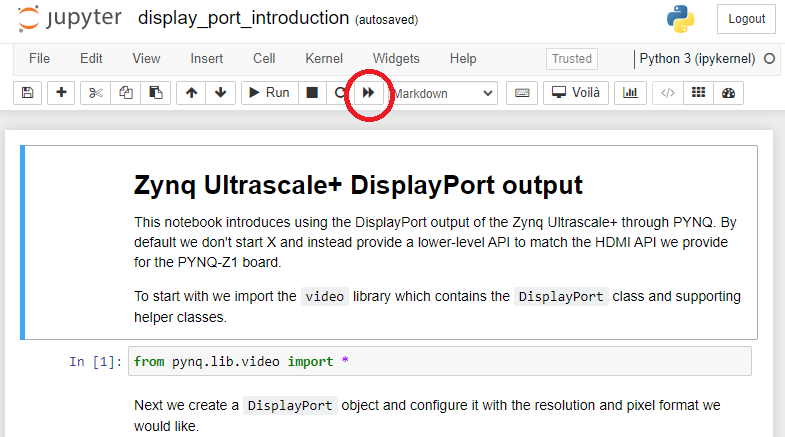This screenshot has height=437, width=785.
Task: Open the Widgets menu
Action: [396, 59]
